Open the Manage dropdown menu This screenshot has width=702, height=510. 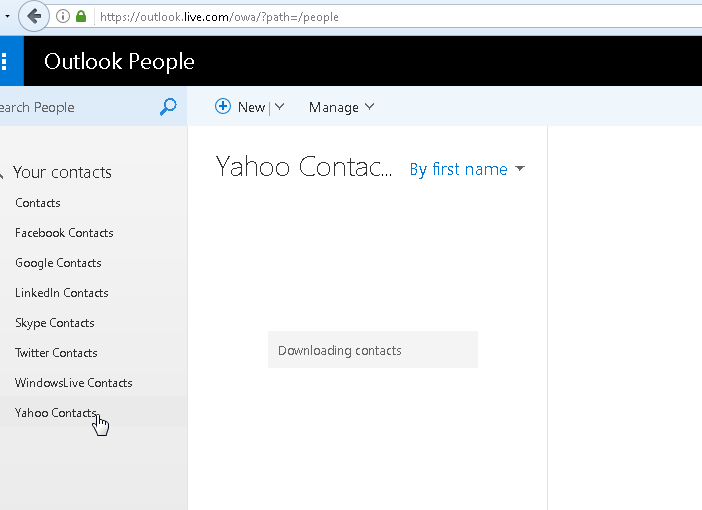(x=341, y=107)
